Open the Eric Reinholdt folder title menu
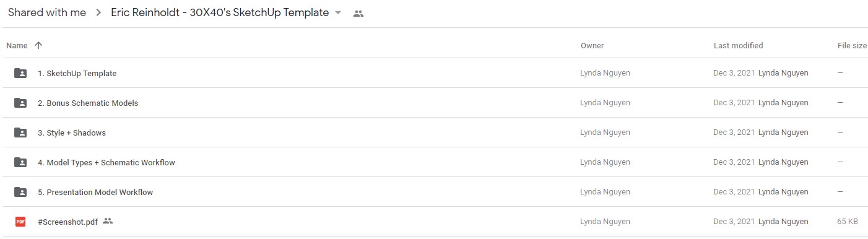Viewport: 868px width, 239px height. [x=220, y=12]
